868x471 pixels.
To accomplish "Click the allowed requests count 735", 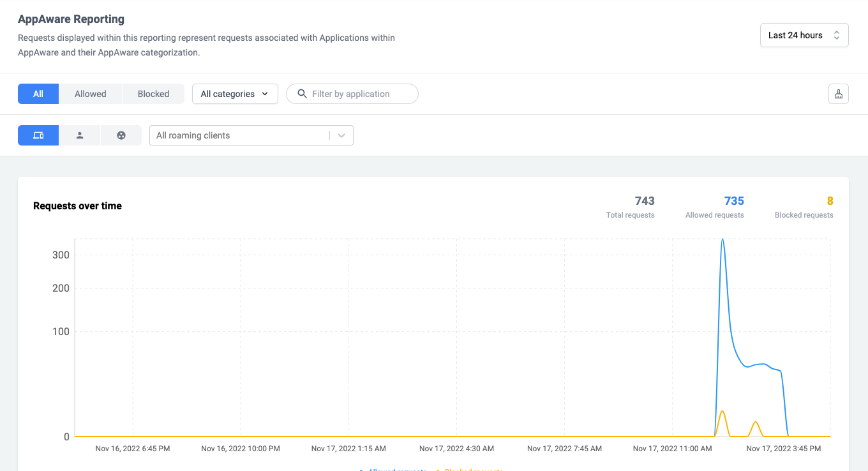I will click(x=734, y=201).
